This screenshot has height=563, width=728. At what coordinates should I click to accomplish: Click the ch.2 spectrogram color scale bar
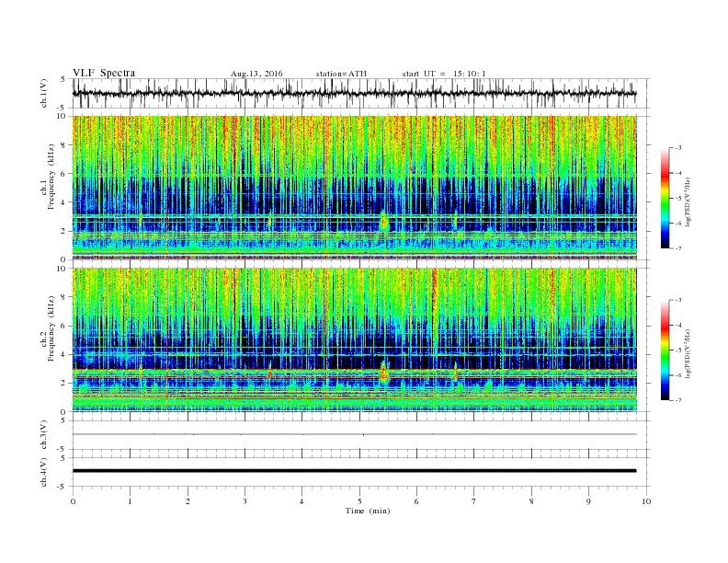[665, 350]
